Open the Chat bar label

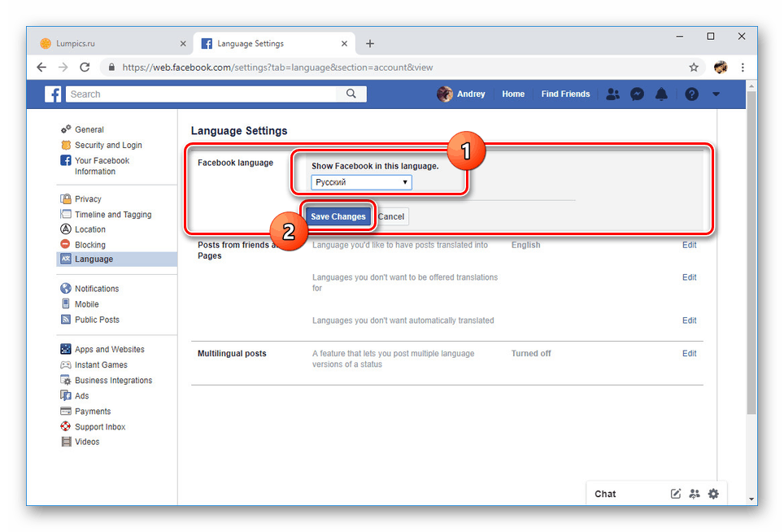[x=605, y=494]
